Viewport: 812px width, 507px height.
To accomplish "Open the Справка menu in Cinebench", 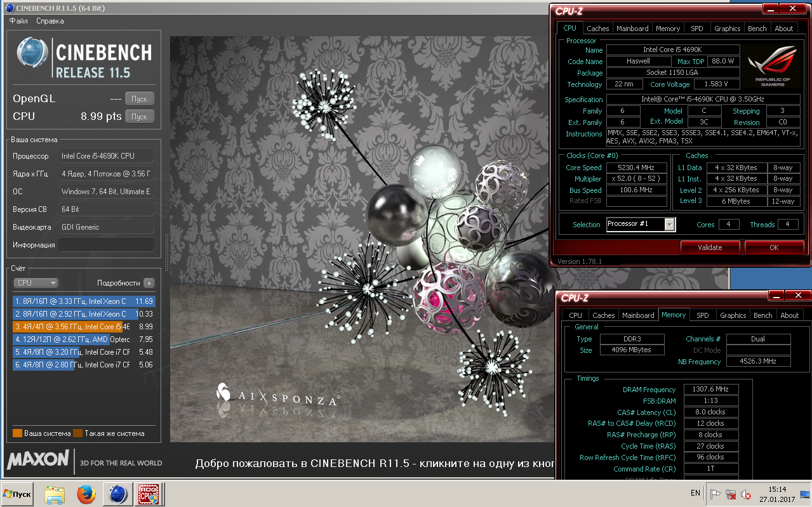I will click(50, 21).
